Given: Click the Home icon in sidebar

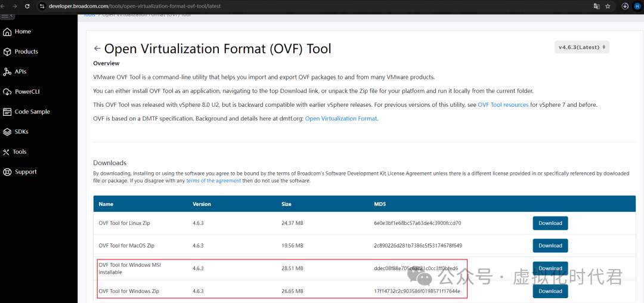Looking at the screenshot, I should [x=8, y=32].
